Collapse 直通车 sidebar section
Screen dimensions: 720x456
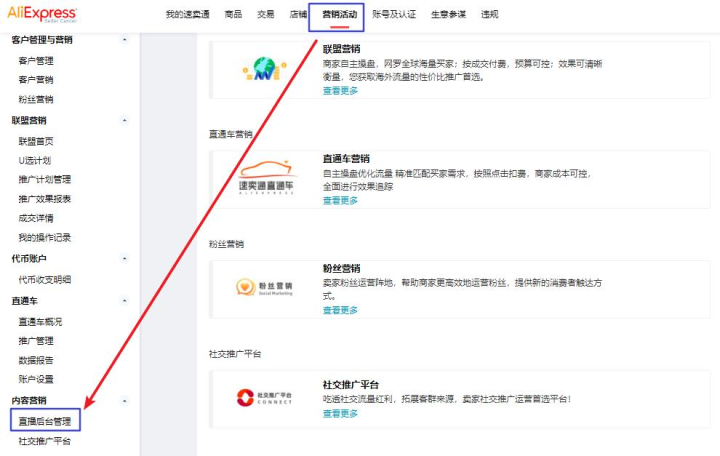pos(124,301)
